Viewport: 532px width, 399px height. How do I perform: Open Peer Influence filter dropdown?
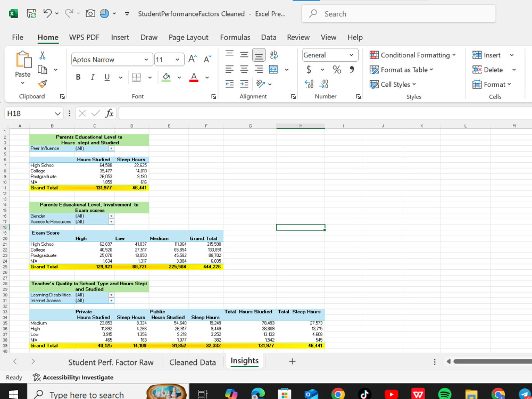111,148
